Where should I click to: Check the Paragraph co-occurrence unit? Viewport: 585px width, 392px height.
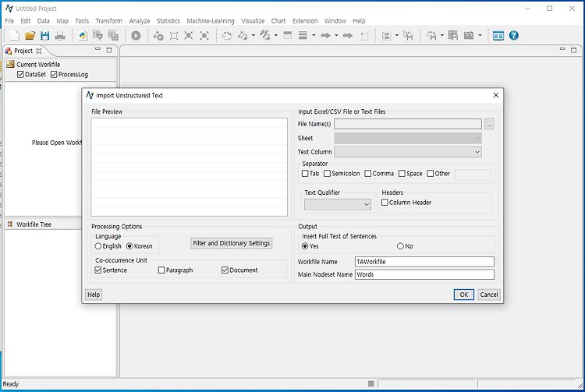coord(161,270)
